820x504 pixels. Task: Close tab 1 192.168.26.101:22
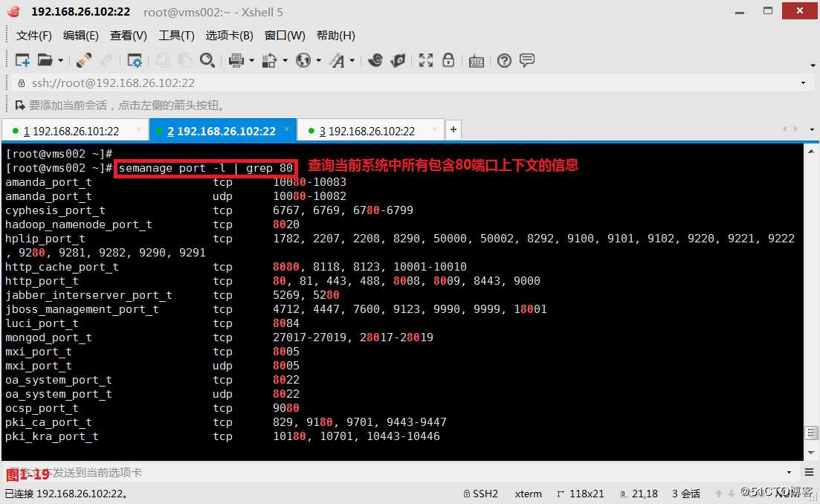point(138,129)
